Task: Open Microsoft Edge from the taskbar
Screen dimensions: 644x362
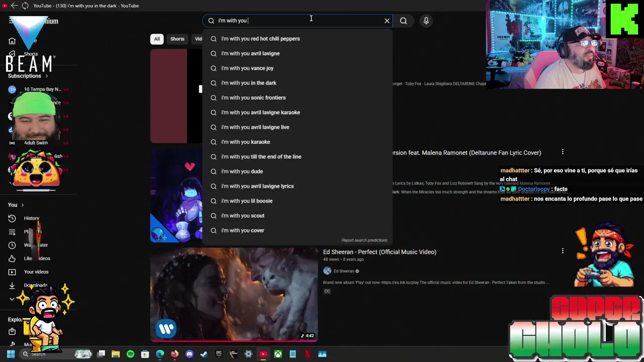Action: click(160, 354)
